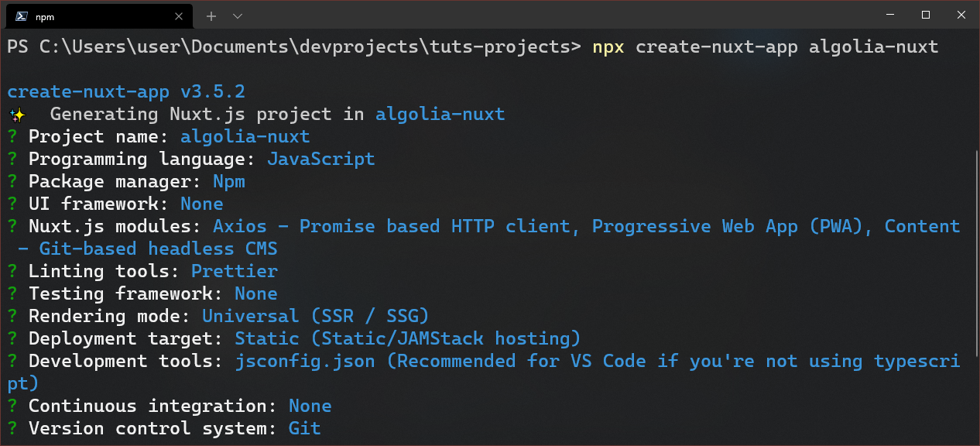Click the algolia-nuxt project name answer

(x=245, y=136)
